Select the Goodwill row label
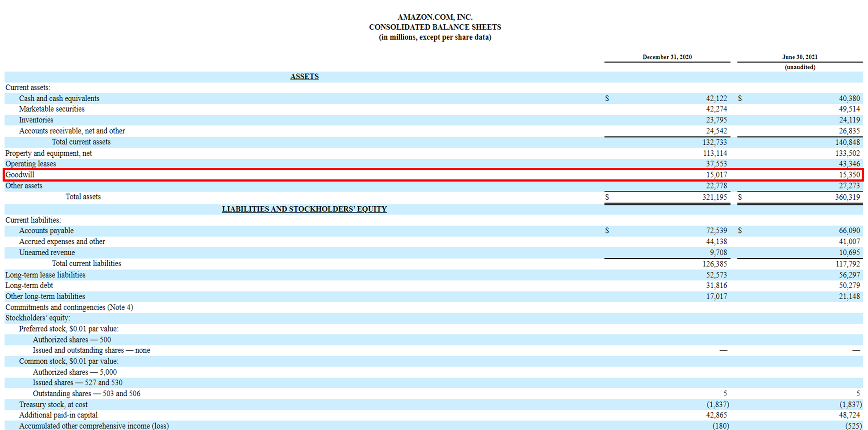The height and width of the screenshot is (430, 868). (20, 175)
